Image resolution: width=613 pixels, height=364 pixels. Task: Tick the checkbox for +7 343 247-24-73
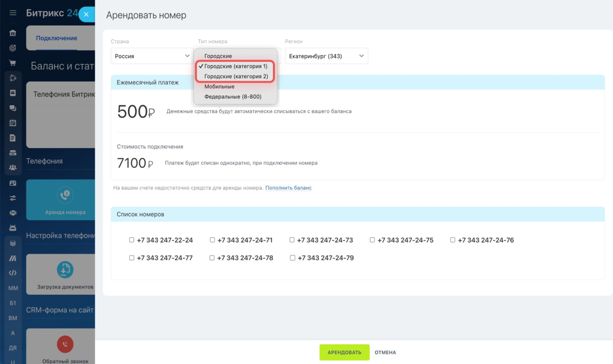(x=292, y=240)
